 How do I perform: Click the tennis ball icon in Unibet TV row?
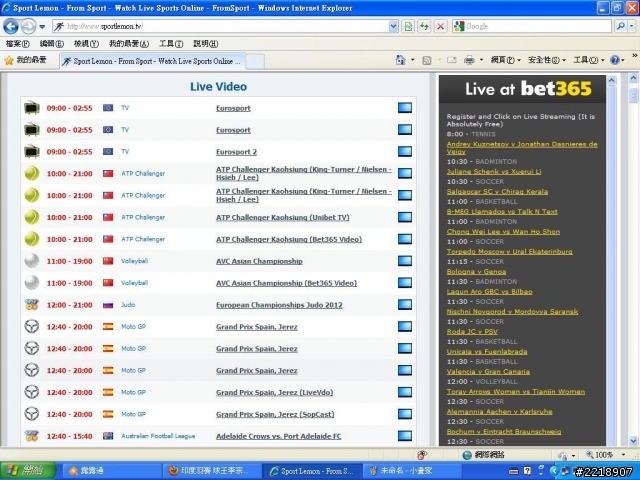pos(32,217)
